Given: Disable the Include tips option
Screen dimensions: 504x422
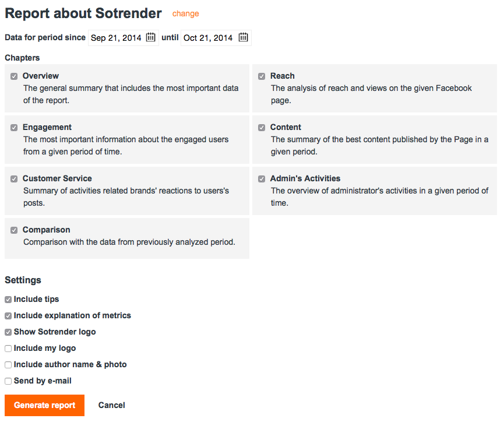Looking at the screenshot, I should click(8, 300).
